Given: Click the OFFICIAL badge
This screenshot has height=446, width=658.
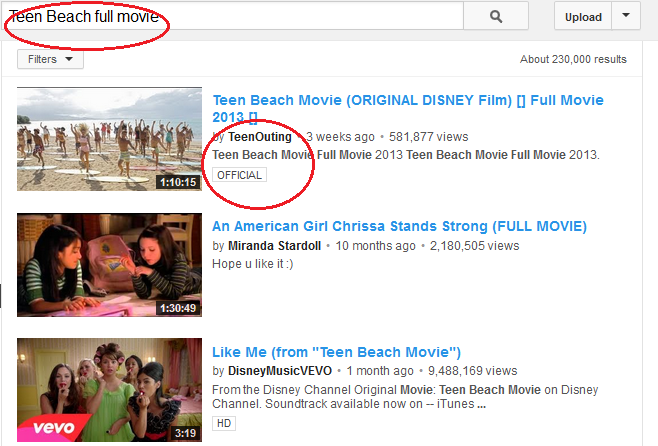Looking at the screenshot, I should point(239,175).
